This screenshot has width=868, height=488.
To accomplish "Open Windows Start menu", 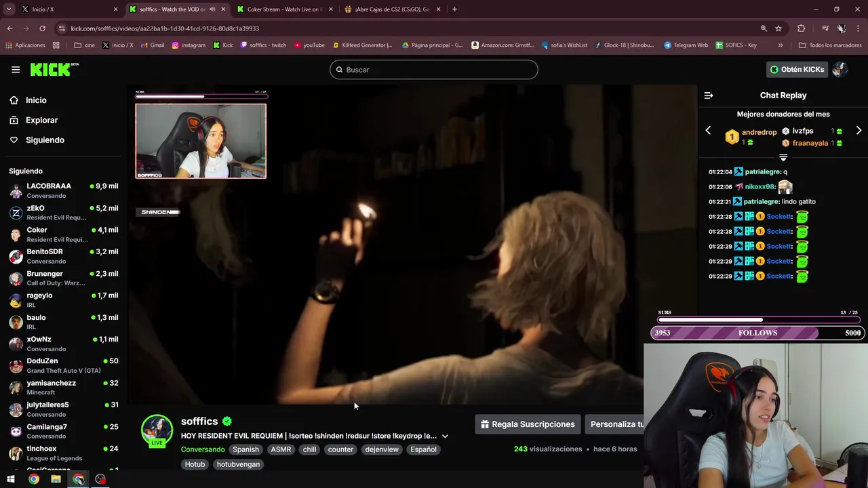I will pos(11,479).
